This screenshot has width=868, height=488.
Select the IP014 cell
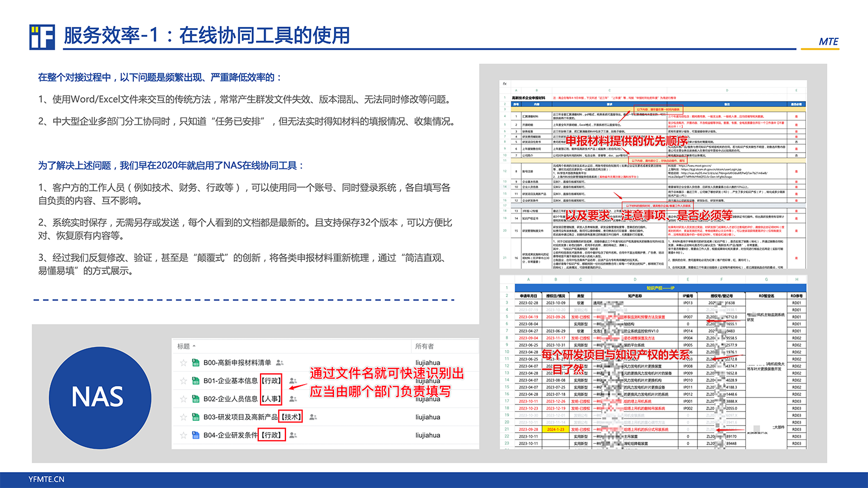[688, 331]
